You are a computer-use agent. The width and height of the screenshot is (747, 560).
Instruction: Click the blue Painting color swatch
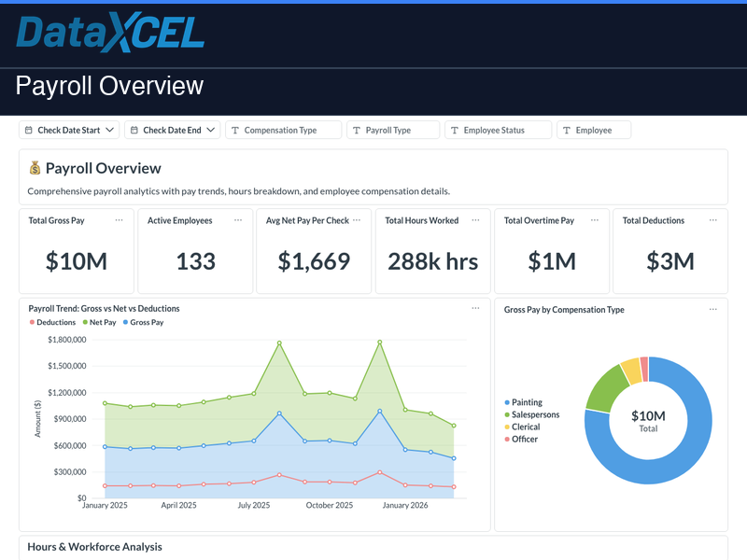coord(508,402)
